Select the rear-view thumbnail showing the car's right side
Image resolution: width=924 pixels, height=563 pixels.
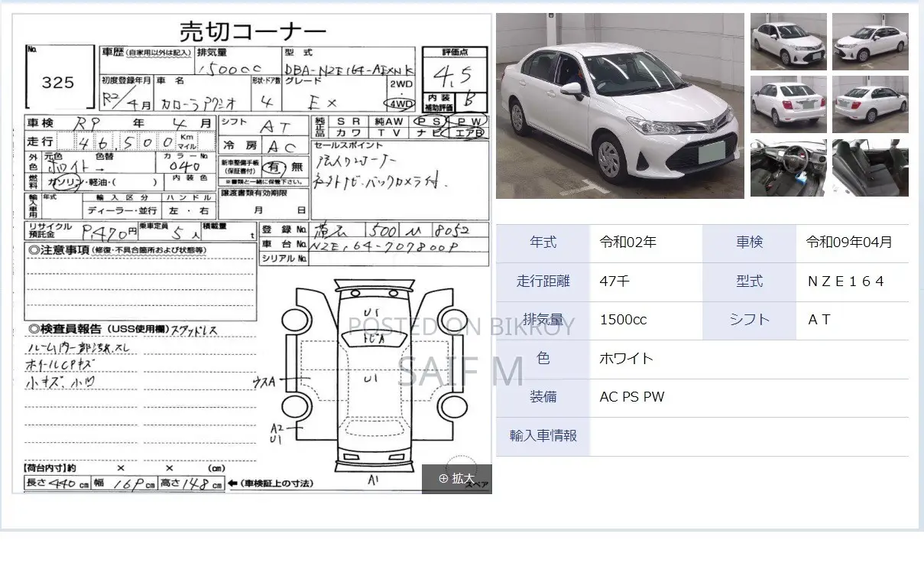point(871,104)
